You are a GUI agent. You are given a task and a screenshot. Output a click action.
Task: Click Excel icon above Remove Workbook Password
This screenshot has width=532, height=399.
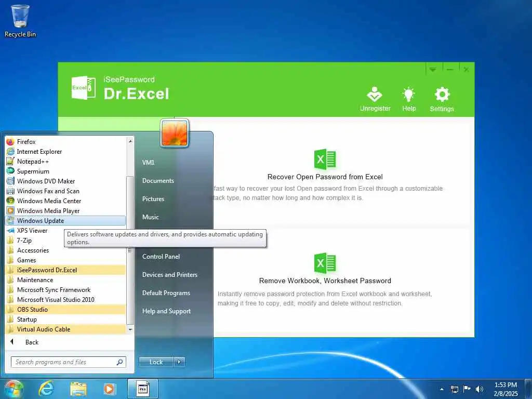tap(325, 263)
